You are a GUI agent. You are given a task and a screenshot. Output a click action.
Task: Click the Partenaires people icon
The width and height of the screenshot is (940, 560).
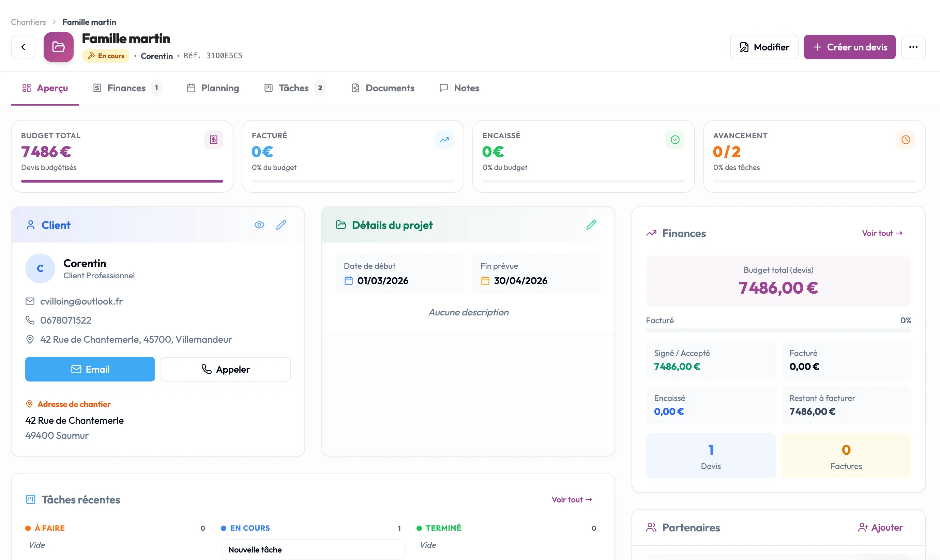click(x=651, y=528)
